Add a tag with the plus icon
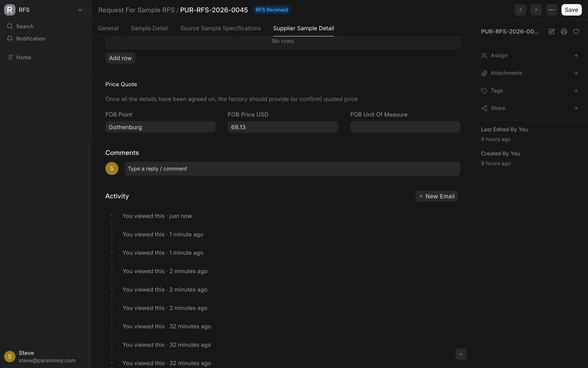Image resolution: width=588 pixels, height=368 pixels. (576, 91)
